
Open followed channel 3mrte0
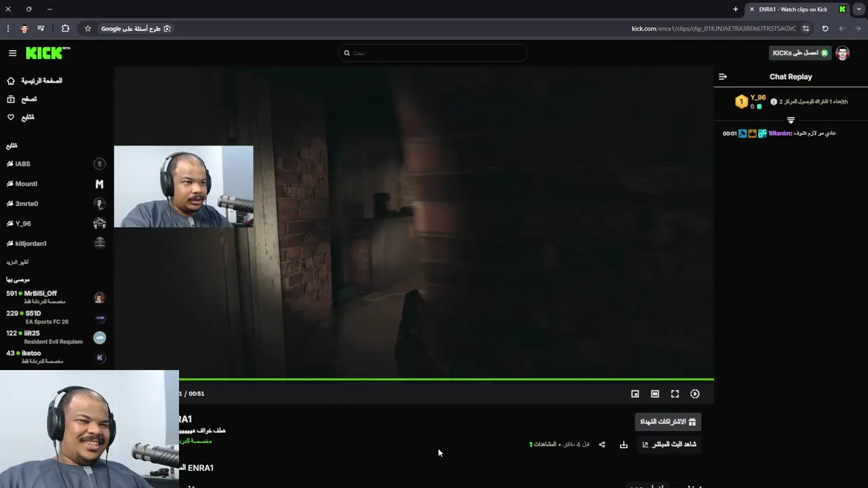(56, 203)
